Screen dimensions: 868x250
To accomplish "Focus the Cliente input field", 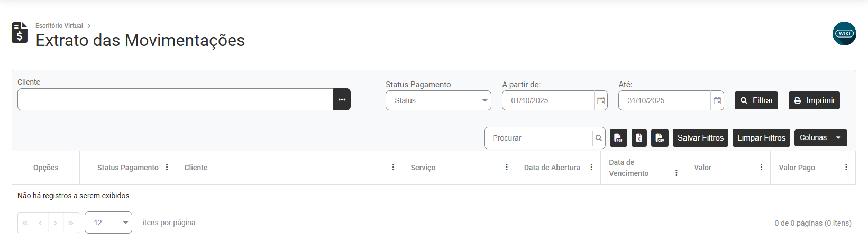I will 175,99.
